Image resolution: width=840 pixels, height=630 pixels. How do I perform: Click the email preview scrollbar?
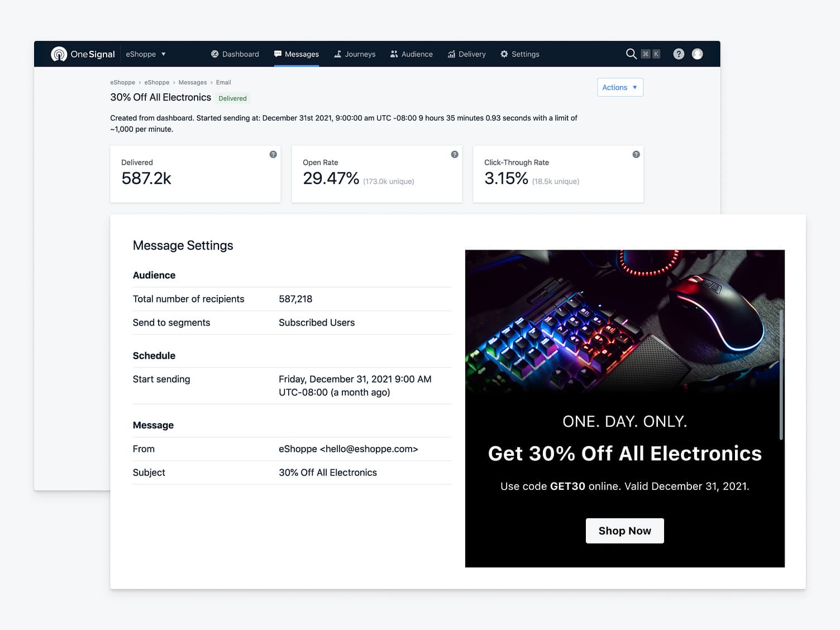point(781,374)
